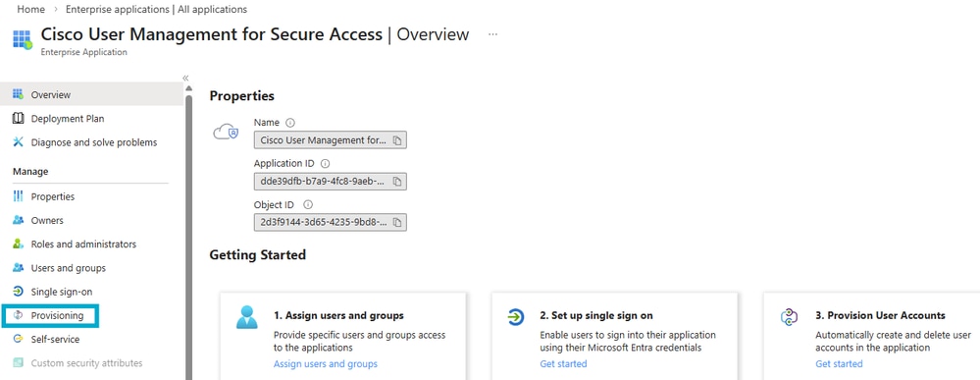Click the Provisioning sync icon
The width and height of the screenshot is (980, 380).
pos(18,315)
